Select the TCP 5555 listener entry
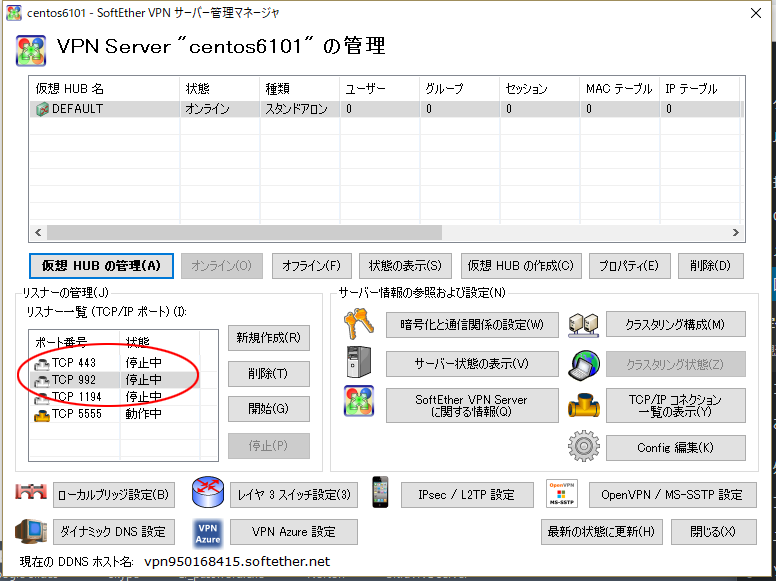776x581 pixels. pos(74,414)
